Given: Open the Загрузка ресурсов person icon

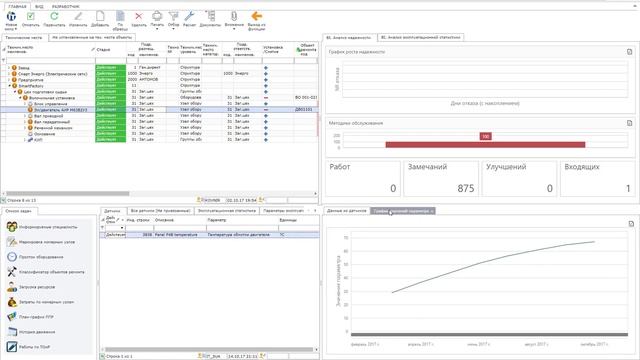Looking at the screenshot, I should click(12, 287).
